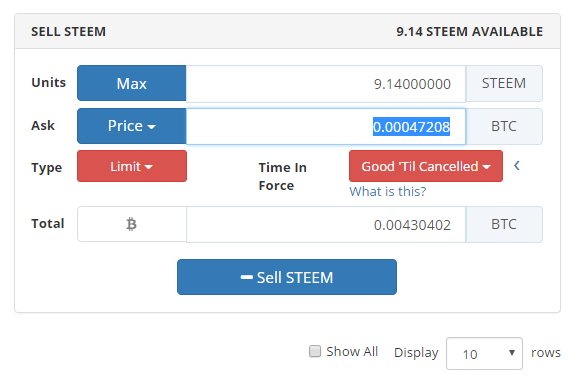Open the Display rows selector showing 10
Viewport: 586px width, 383px height.
tap(484, 353)
